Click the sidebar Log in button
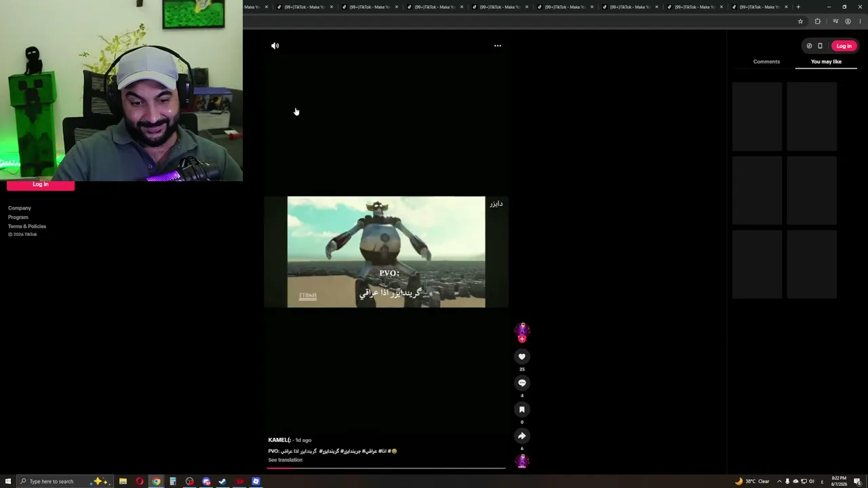Screen dimensions: 868x488 (41, 185)
